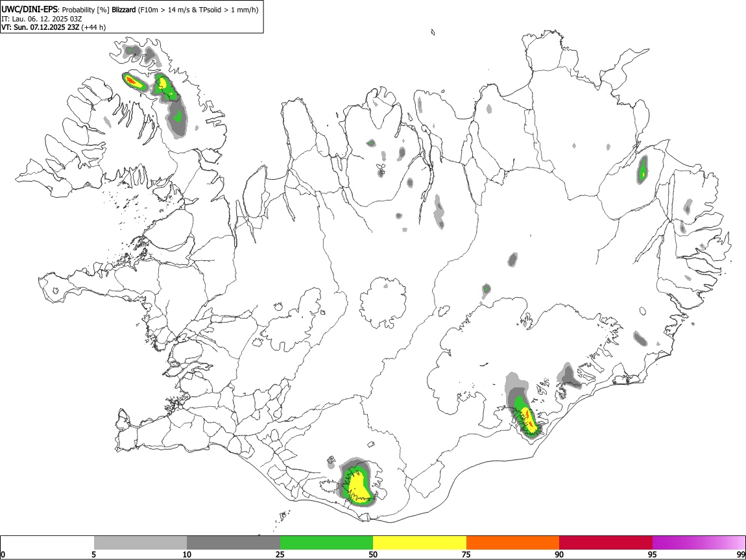
Task: Click the green 25-50% legend swatch
Action: tap(326, 543)
